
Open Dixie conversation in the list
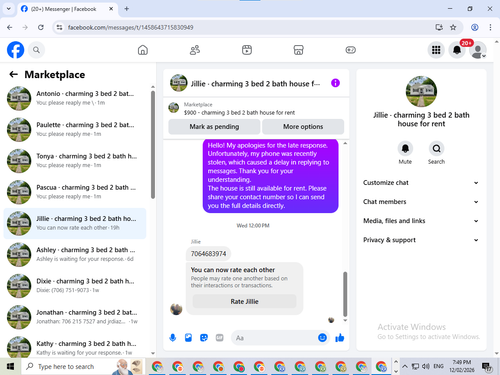[x=75, y=286]
